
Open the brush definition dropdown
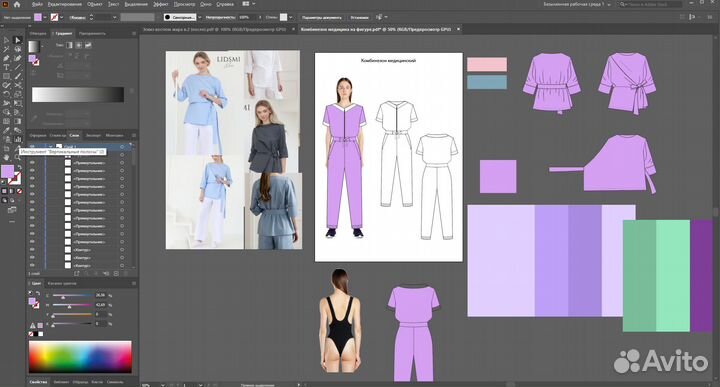click(200, 17)
